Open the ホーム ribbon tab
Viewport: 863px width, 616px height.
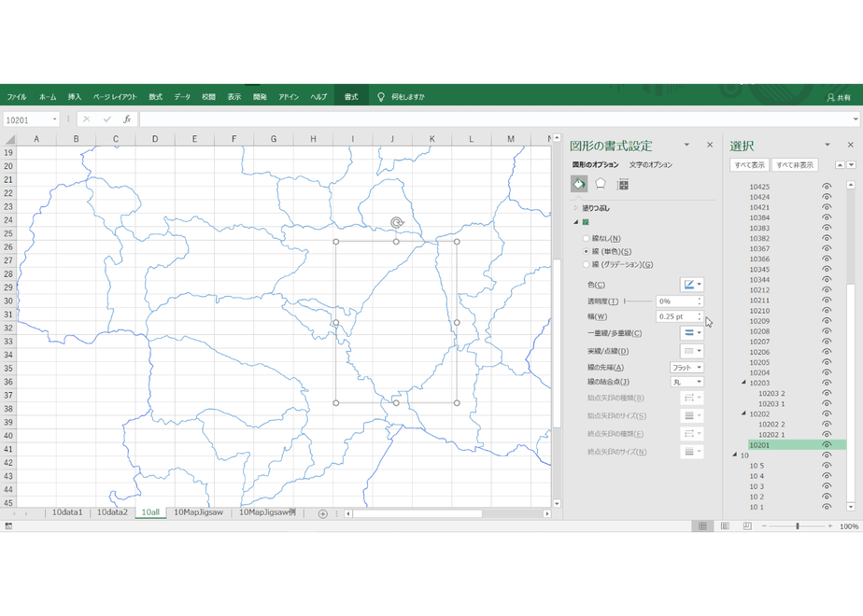click(48, 97)
